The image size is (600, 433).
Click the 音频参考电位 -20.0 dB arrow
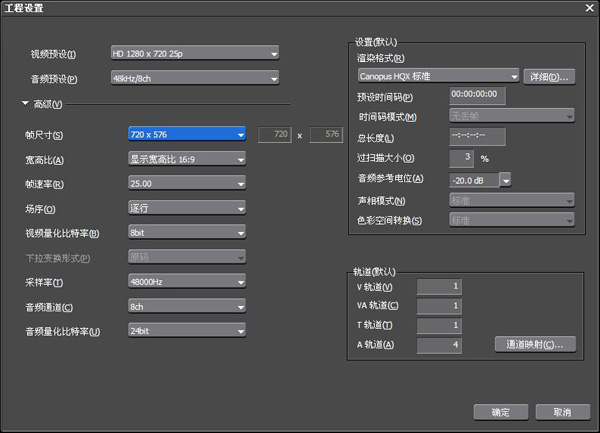(505, 180)
